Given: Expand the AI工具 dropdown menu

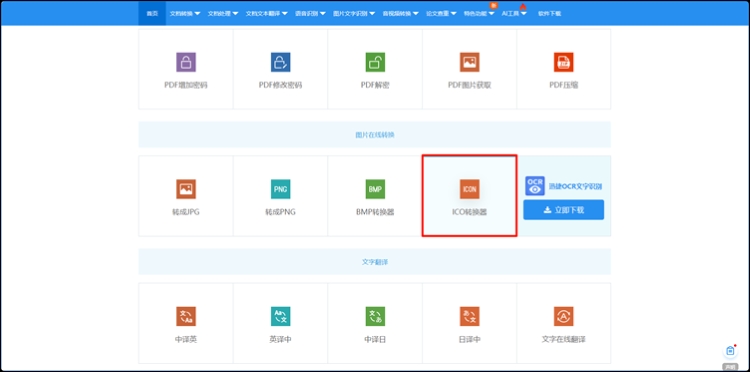Looking at the screenshot, I should tap(514, 13).
